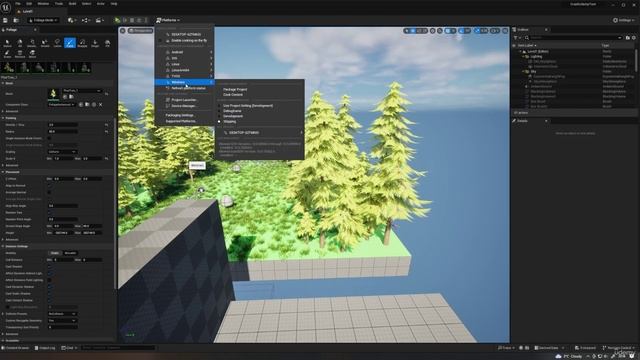Collapse the Sky folder in outliner
Image resolution: width=640 pixels, height=360 pixels.
tap(524, 71)
